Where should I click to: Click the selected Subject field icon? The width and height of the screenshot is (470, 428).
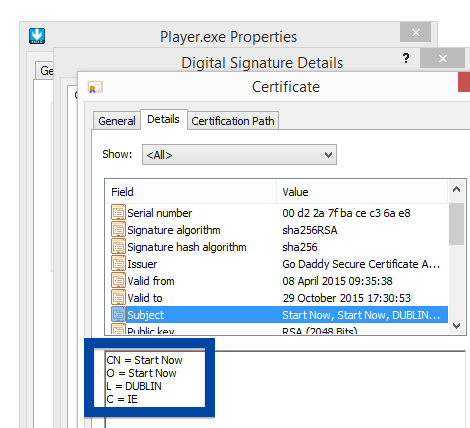coord(118,315)
